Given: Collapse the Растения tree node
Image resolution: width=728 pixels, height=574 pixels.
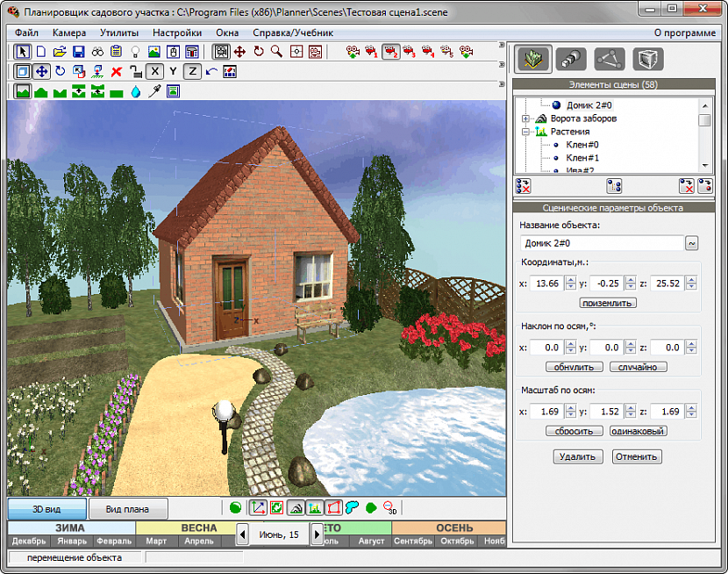Looking at the screenshot, I should [x=525, y=132].
